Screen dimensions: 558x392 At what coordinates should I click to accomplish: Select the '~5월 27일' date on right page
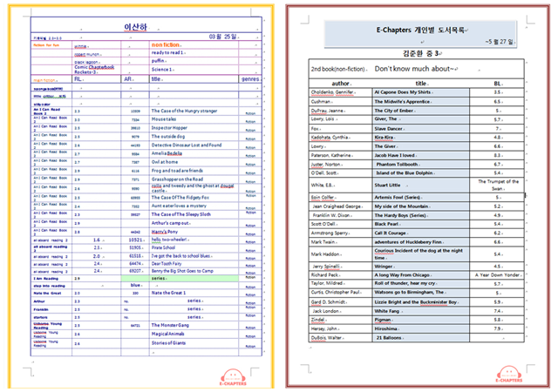(x=500, y=42)
